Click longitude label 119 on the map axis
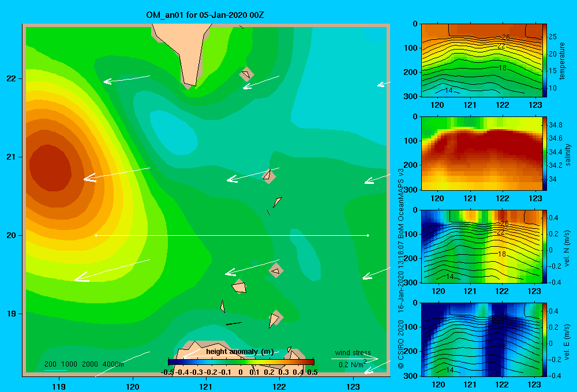 (59, 386)
